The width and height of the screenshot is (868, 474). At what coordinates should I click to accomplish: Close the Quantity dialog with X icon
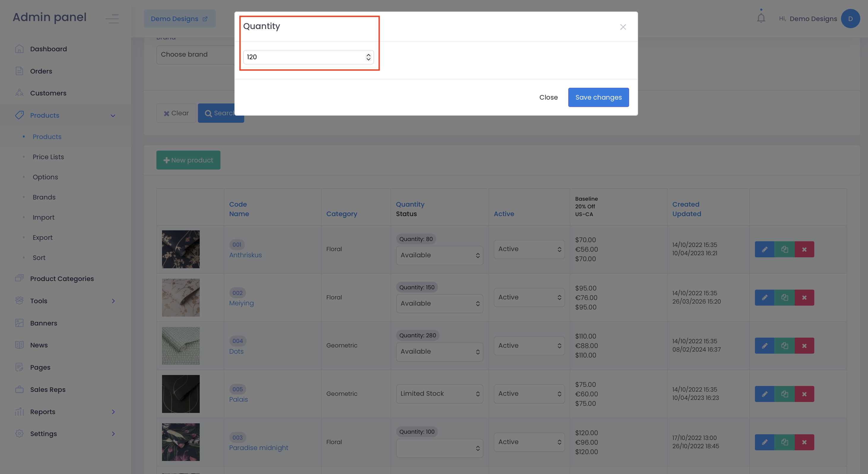pyautogui.click(x=623, y=27)
